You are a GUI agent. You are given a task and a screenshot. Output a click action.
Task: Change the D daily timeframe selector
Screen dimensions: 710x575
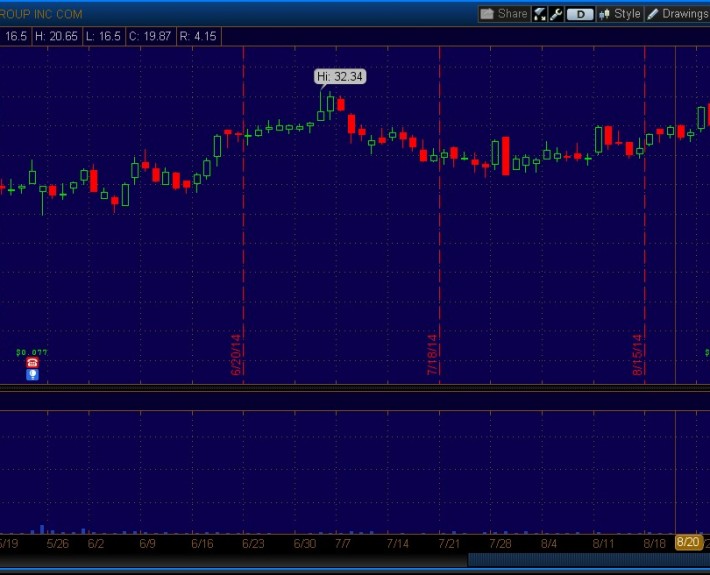tap(580, 14)
